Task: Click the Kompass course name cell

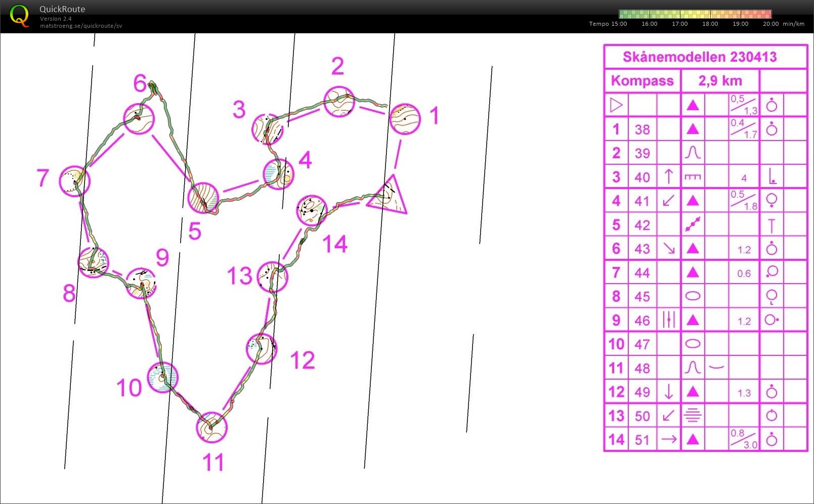Action: coord(642,81)
